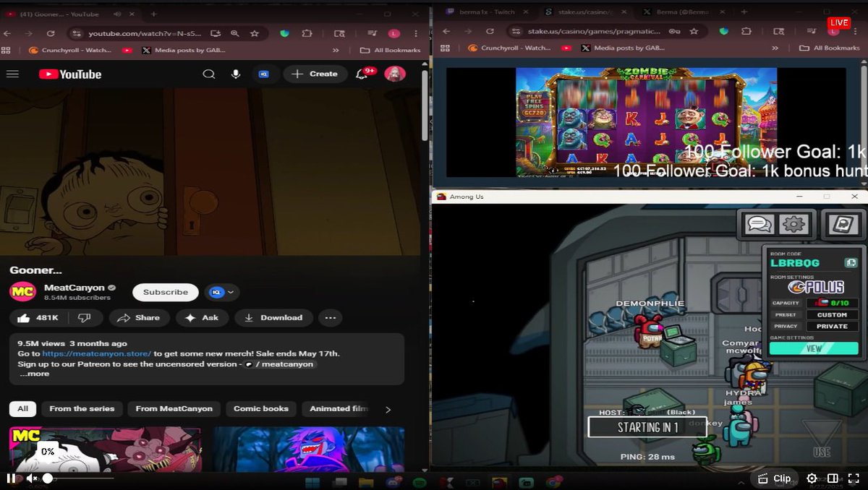868x490 pixels.
Task: Click the Download button
Action: coord(274,317)
